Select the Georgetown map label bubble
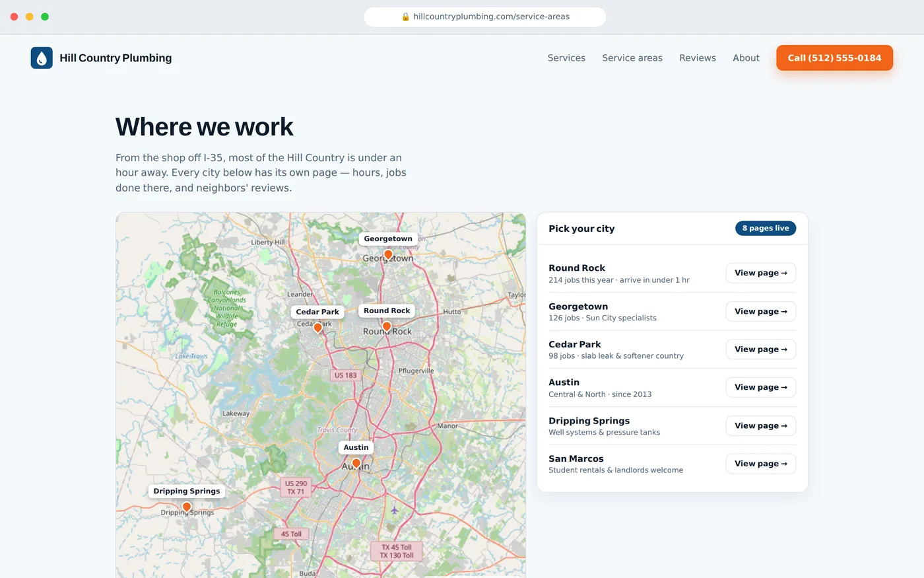 (388, 238)
